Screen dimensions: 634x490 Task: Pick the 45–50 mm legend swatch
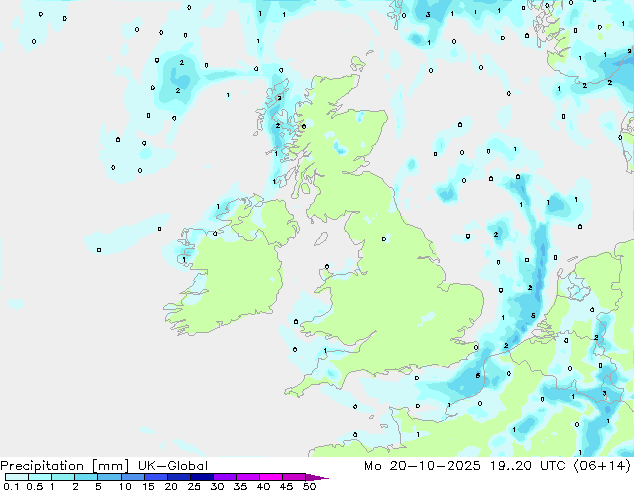[x=294, y=477]
